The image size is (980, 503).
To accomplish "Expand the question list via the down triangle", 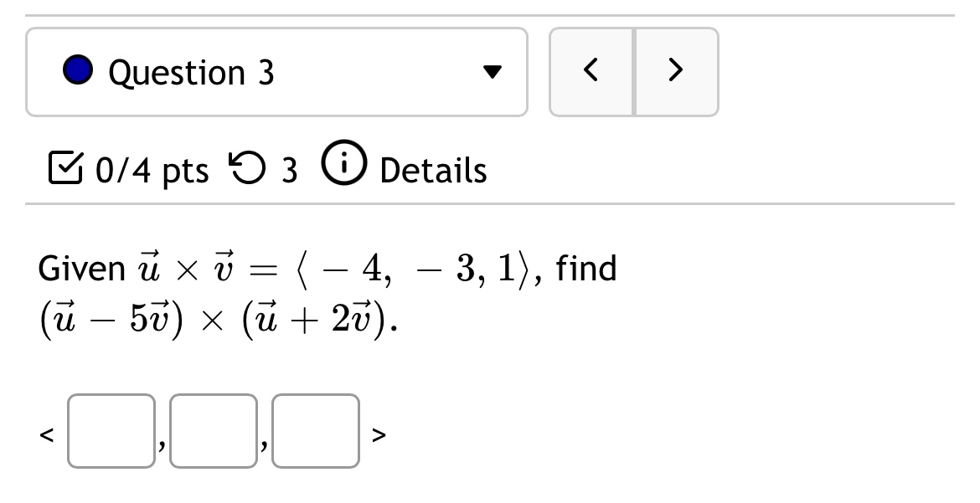I will [493, 73].
